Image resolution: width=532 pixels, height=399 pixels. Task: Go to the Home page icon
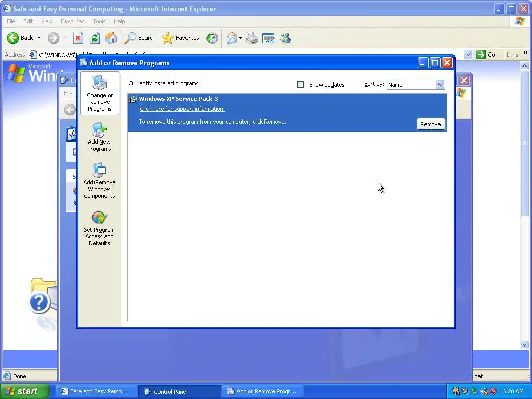pyautogui.click(x=111, y=38)
